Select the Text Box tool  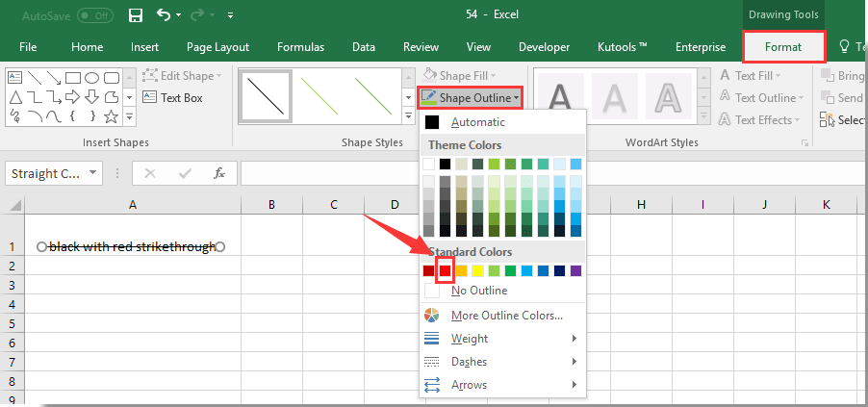(173, 97)
